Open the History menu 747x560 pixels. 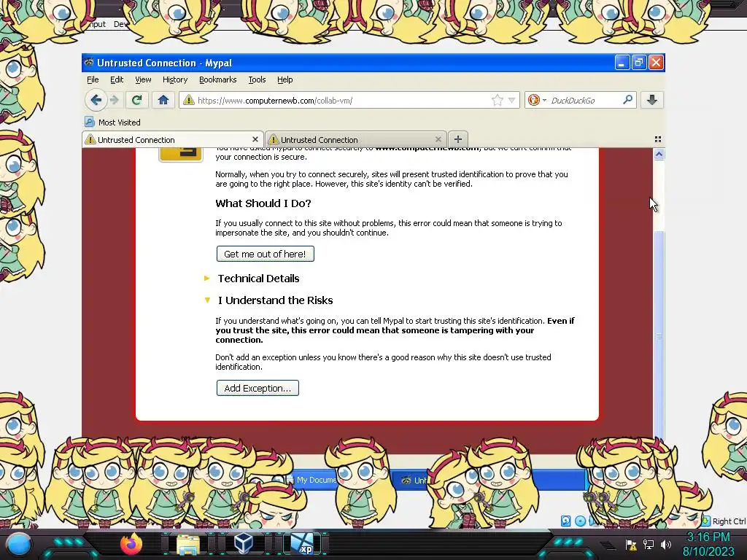point(175,79)
